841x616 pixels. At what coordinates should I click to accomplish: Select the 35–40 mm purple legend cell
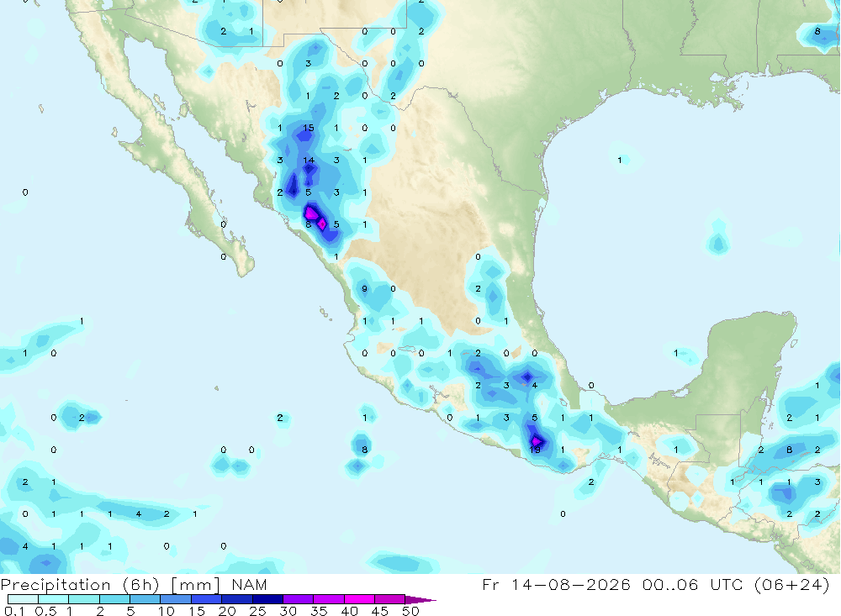(329, 599)
